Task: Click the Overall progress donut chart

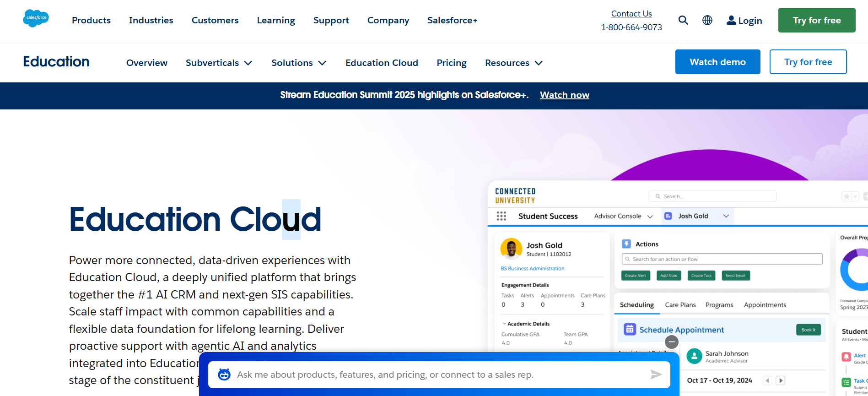Action: coord(854,270)
